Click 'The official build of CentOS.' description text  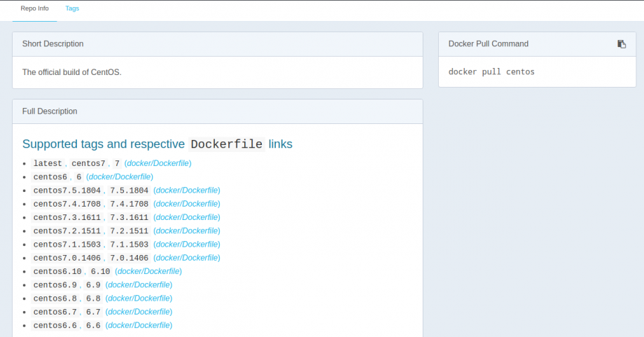[x=72, y=72]
